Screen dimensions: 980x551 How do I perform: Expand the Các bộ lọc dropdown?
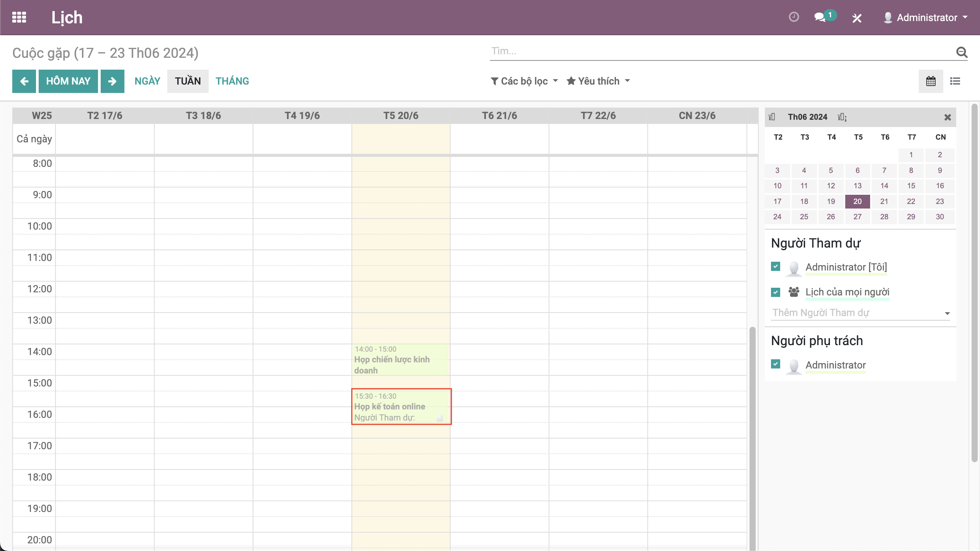(524, 81)
